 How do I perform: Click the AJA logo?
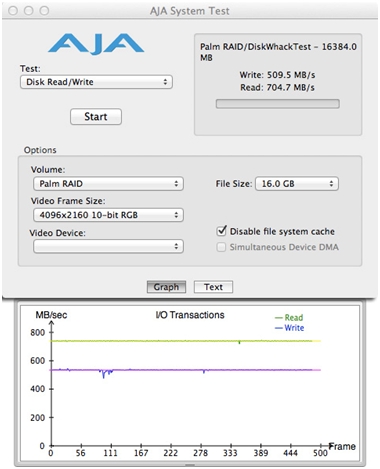tap(96, 44)
